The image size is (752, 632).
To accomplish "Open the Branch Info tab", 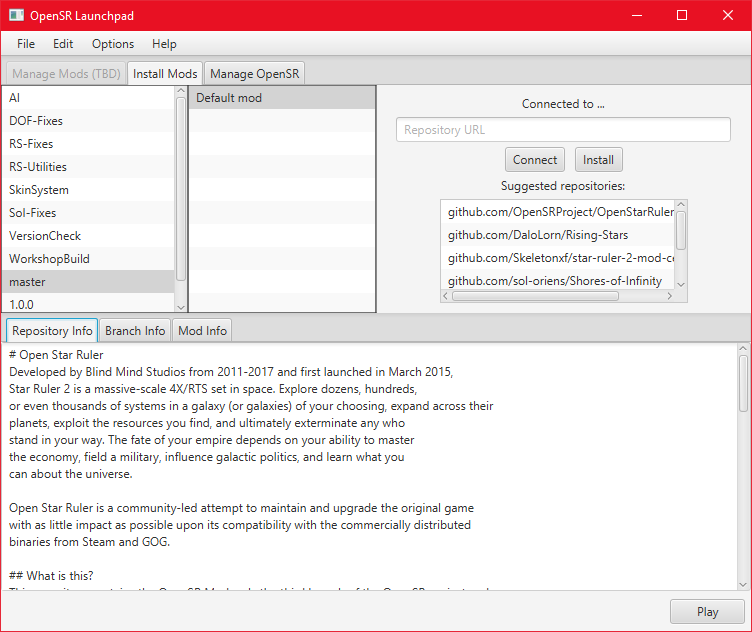I will [x=135, y=330].
